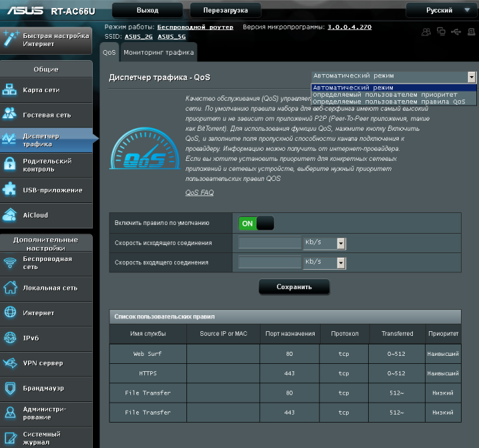
Task: Click Наивысший priority in Web Surf row
Action: [443, 354]
